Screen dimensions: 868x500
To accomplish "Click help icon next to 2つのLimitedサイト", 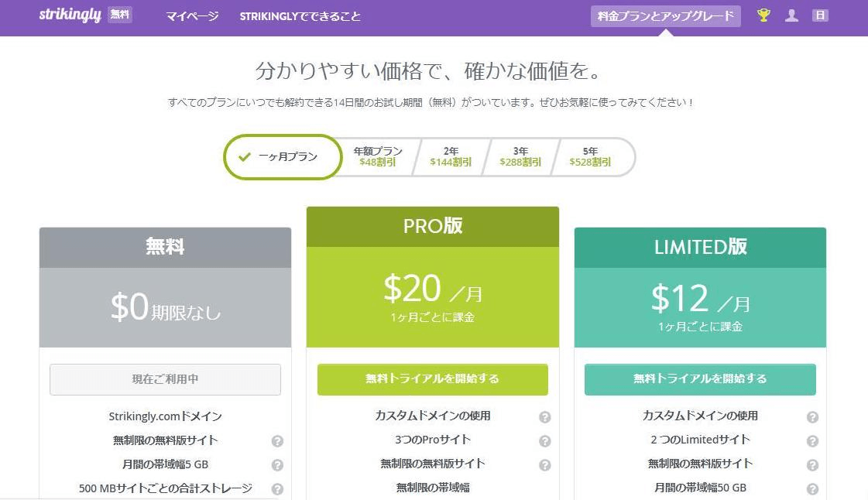I will pyautogui.click(x=811, y=440).
